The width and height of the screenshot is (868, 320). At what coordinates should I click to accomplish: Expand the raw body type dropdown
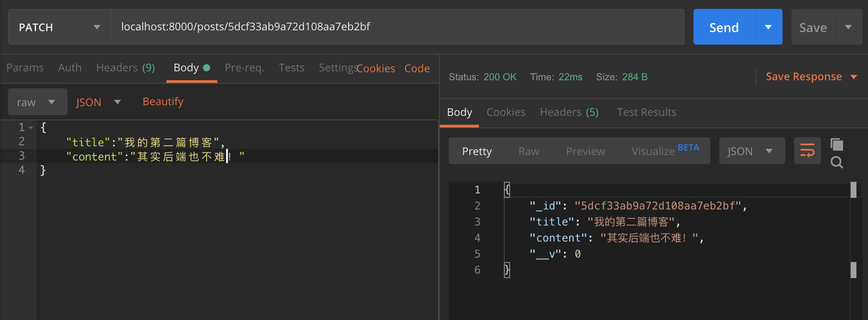(x=37, y=102)
